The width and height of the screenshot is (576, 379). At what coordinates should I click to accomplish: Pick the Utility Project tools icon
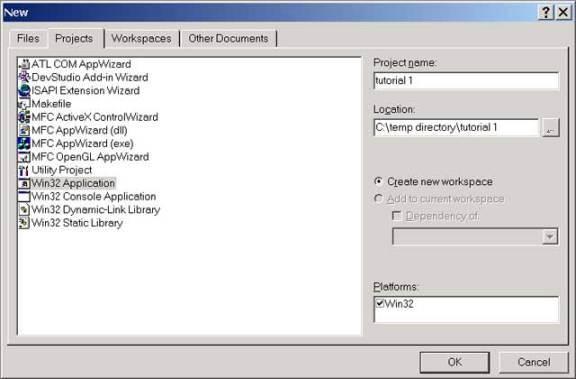(24, 170)
